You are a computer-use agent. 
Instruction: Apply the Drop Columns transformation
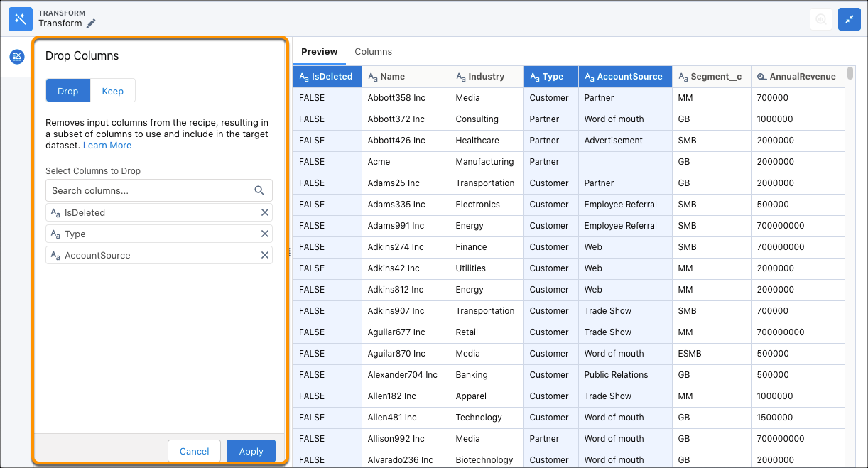click(x=251, y=451)
